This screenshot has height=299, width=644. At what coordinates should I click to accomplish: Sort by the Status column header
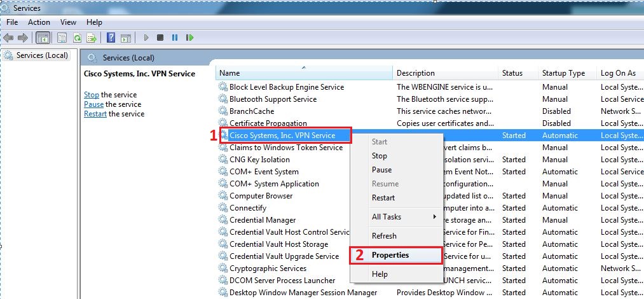[517, 73]
